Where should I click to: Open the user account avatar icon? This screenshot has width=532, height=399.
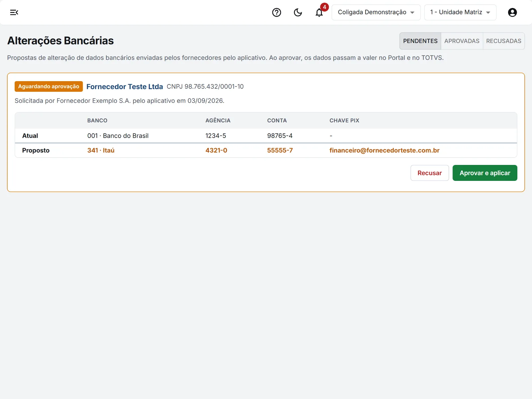[x=512, y=12]
